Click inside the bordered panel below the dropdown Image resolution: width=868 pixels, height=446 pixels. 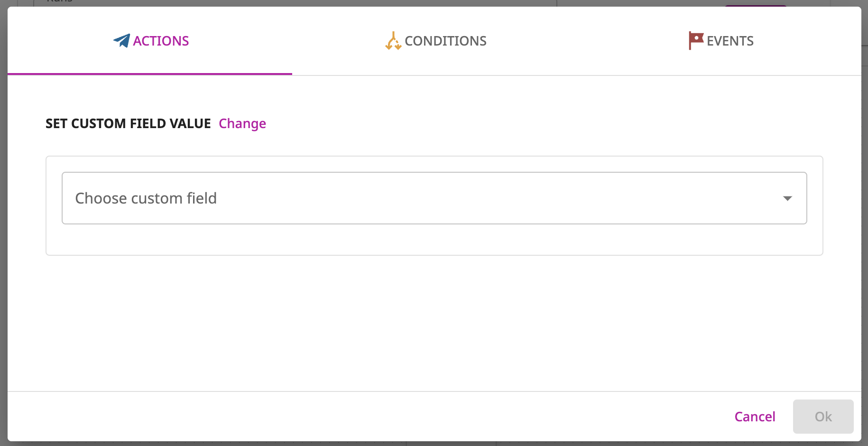(434, 240)
